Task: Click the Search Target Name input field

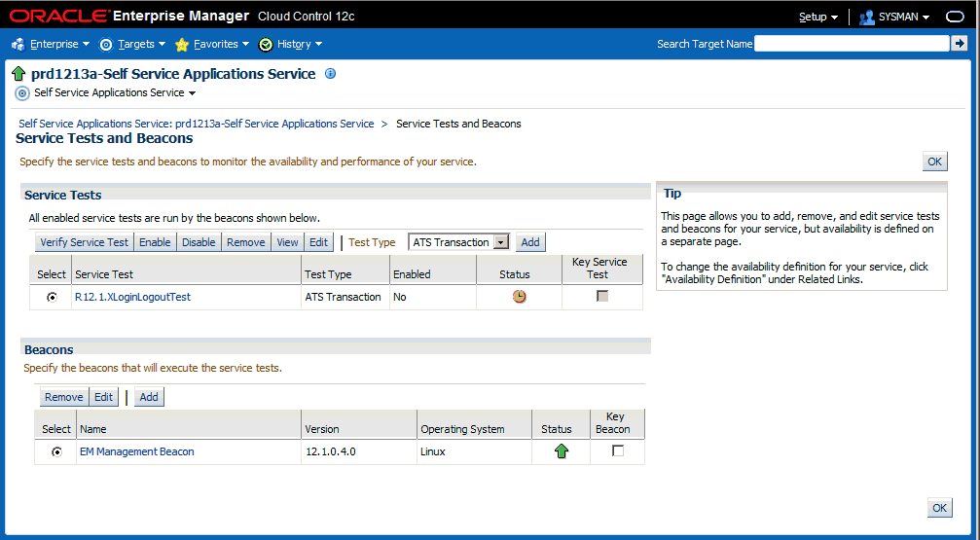Action: [852, 43]
